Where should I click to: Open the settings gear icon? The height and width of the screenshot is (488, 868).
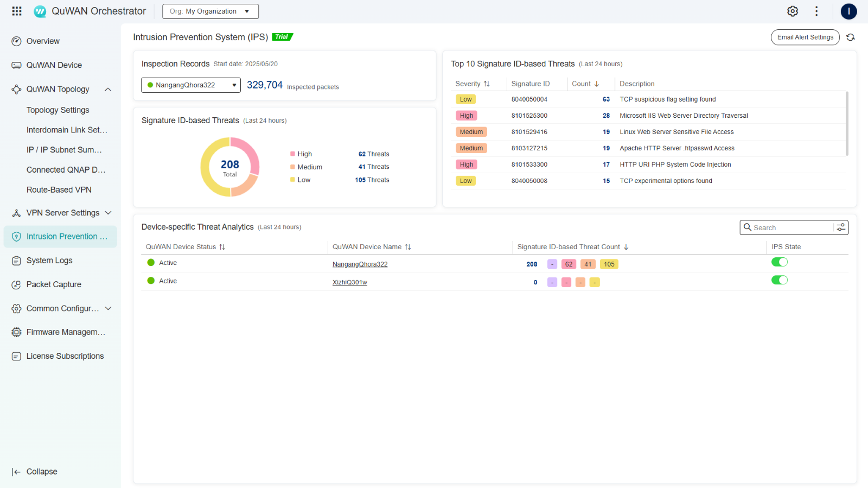click(793, 11)
